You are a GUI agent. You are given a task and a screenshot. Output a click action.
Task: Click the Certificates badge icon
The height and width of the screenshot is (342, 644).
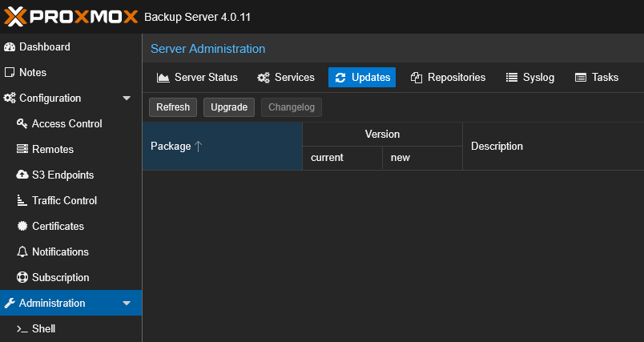pyautogui.click(x=23, y=227)
